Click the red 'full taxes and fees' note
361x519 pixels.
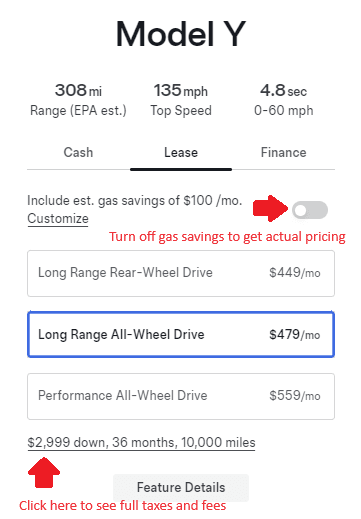click(123, 506)
